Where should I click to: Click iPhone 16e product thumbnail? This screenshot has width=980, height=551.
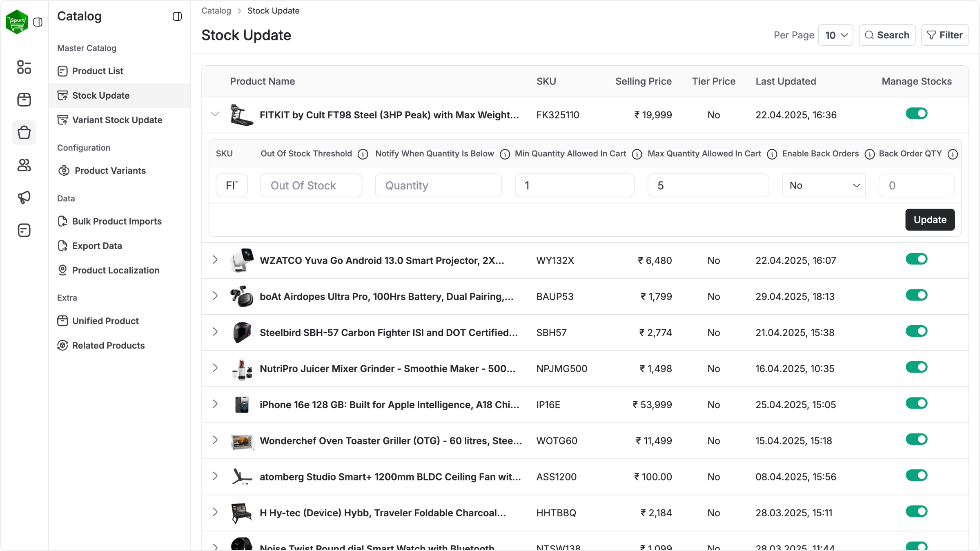pyautogui.click(x=241, y=404)
